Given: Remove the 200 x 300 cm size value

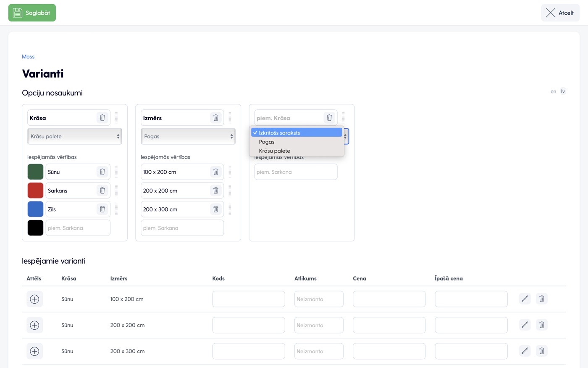Looking at the screenshot, I should pyautogui.click(x=215, y=209).
